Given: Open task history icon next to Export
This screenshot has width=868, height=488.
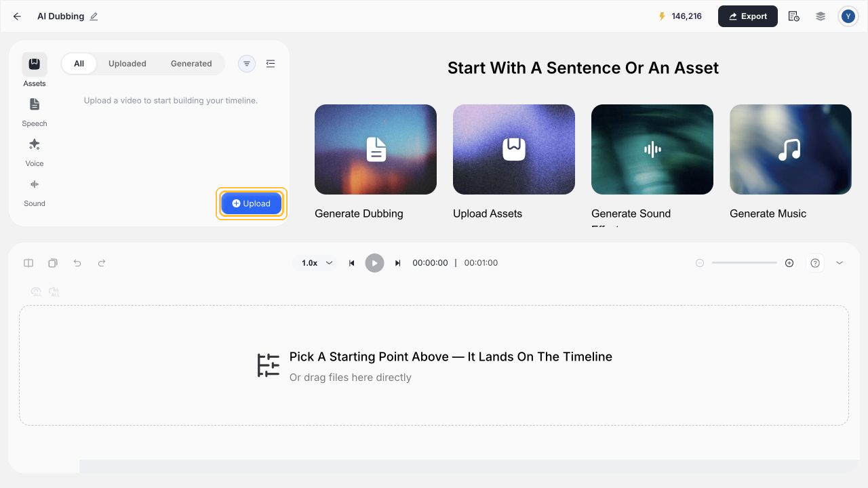Looking at the screenshot, I should [793, 16].
